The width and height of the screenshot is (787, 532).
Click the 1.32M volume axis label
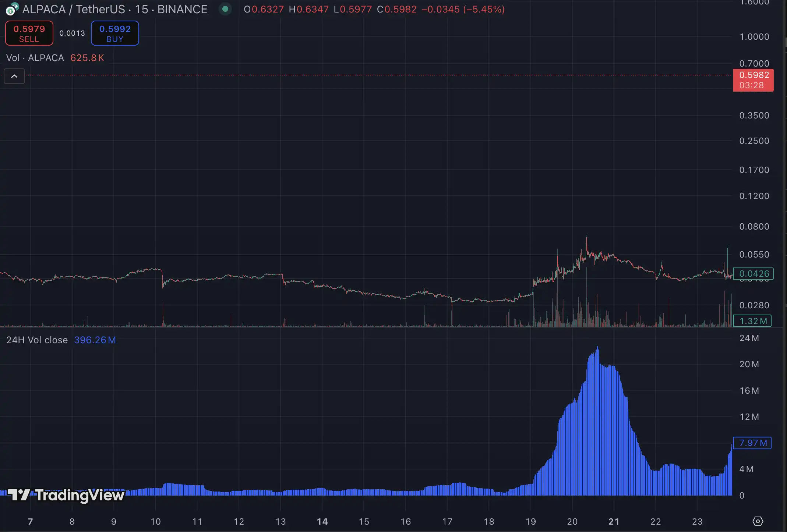[x=752, y=321]
